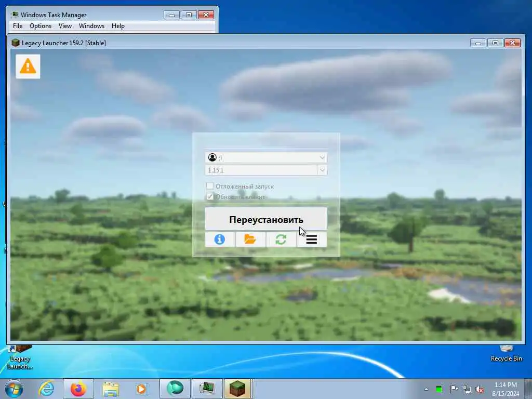The image size is (532, 399).
Task: Open Windows menu in Task Manager
Action: (91, 26)
